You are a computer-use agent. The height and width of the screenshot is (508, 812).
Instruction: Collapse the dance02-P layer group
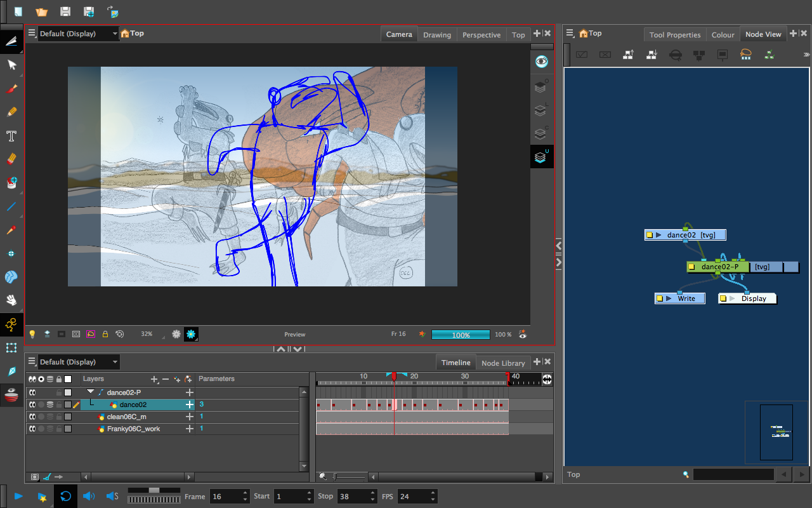point(91,392)
